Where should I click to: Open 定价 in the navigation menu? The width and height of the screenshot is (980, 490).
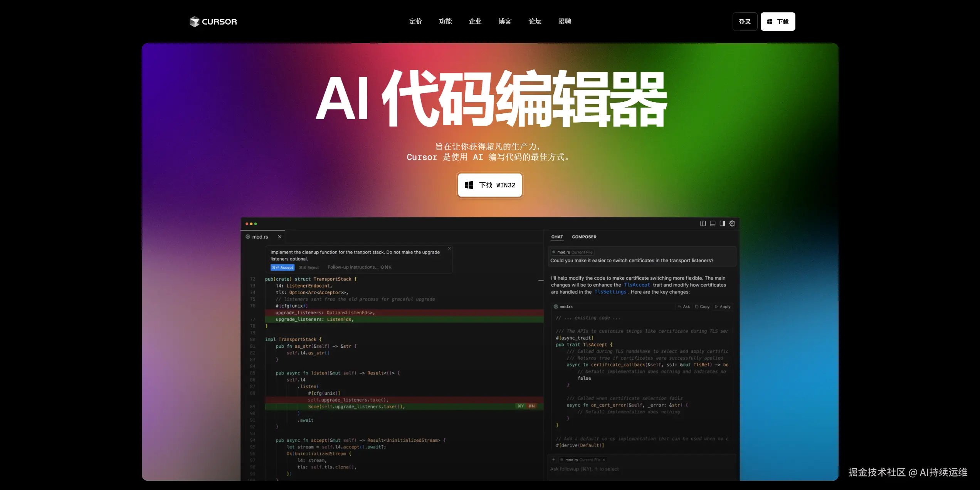[x=415, y=22]
